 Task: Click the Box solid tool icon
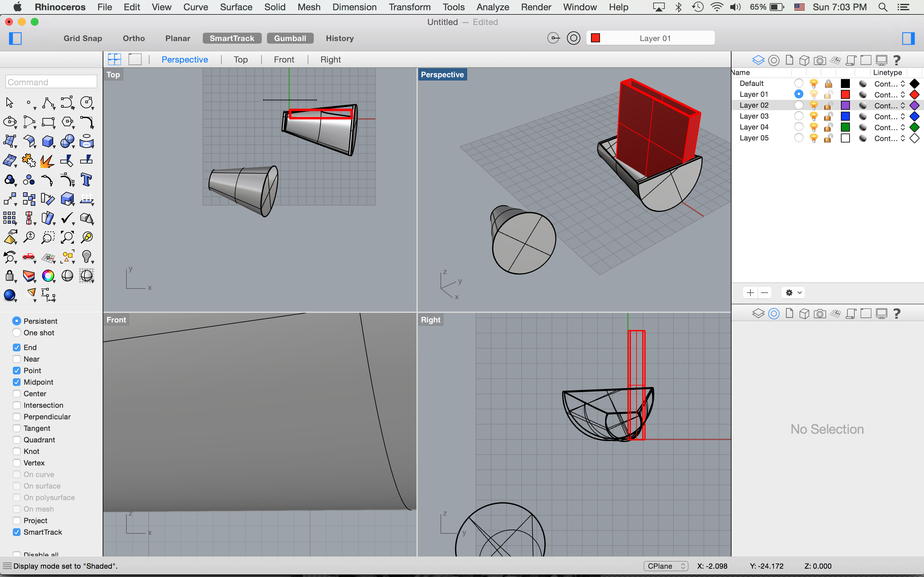tap(48, 142)
